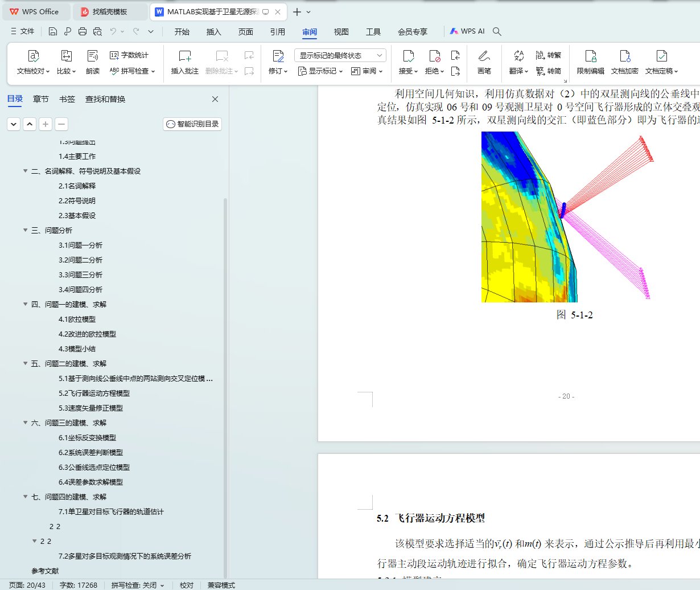Click the Save icon in quick access bar
The image size is (700, 590).
coord(53,31)
